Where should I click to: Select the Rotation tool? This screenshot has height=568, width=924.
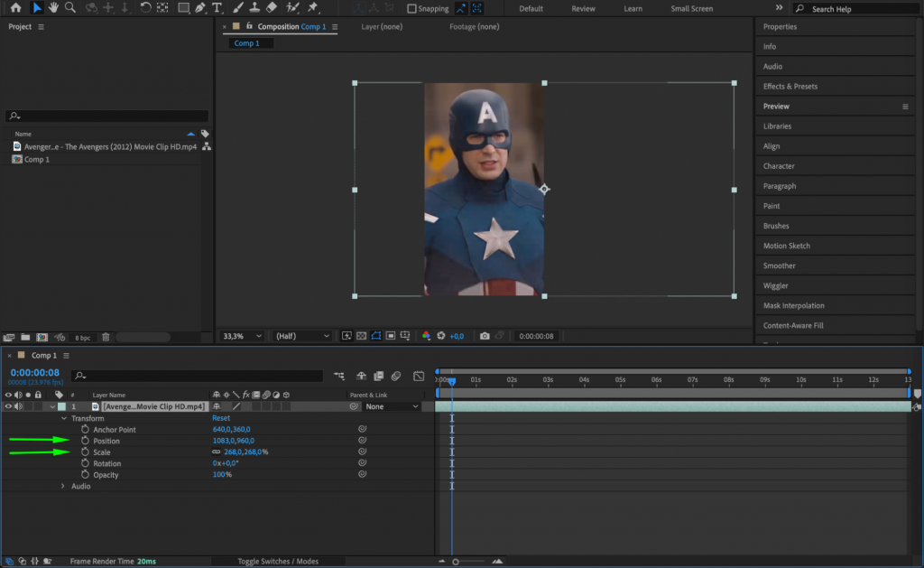[145, 8]
